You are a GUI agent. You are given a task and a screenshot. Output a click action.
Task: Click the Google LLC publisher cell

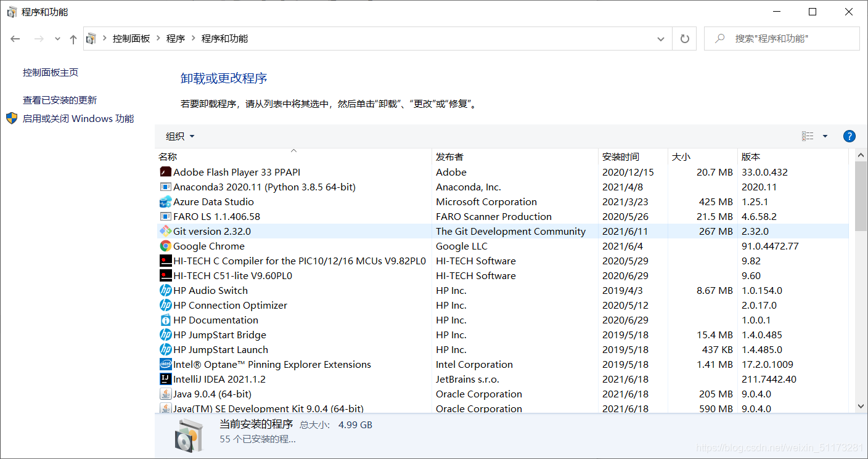[x=462, y=246]
